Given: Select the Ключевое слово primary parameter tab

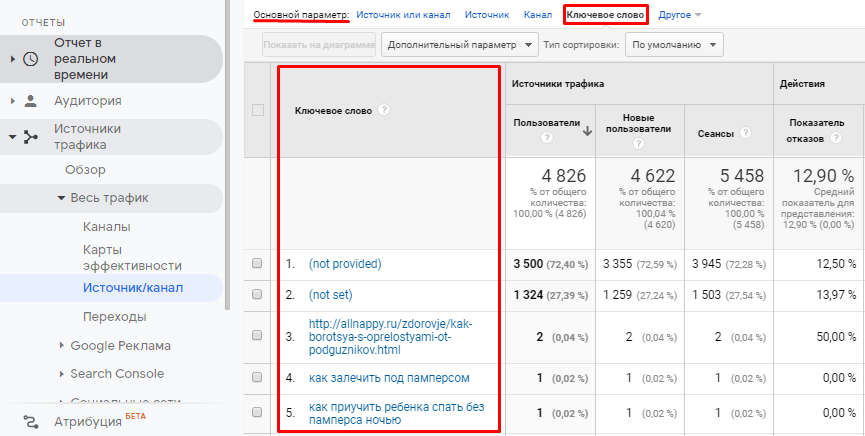Looking at the screenshot, I should click(x=605, y=15).
